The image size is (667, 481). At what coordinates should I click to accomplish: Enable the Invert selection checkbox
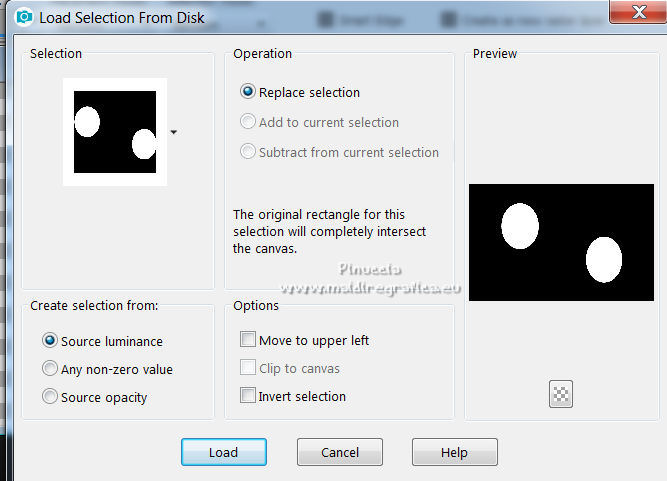248,396
